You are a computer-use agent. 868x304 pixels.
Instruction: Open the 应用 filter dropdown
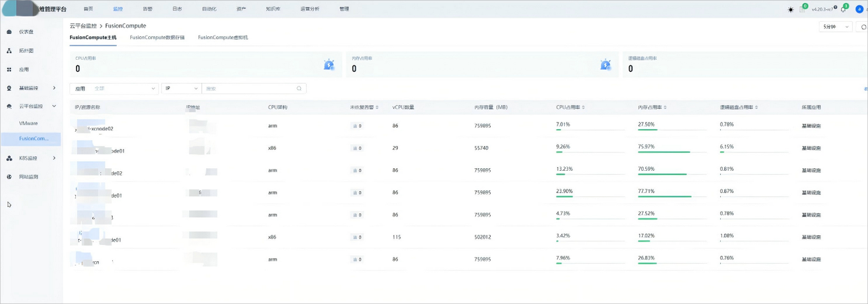pos(115,88)
